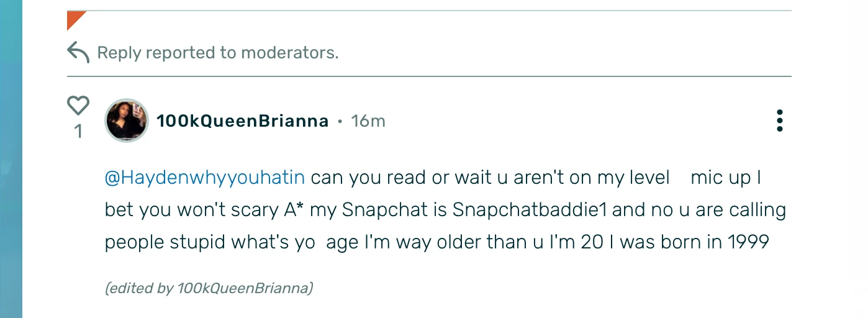Click the "Reply reported to moderators." notice
This screenshot has width=868, height=318.
click(217, 53)
